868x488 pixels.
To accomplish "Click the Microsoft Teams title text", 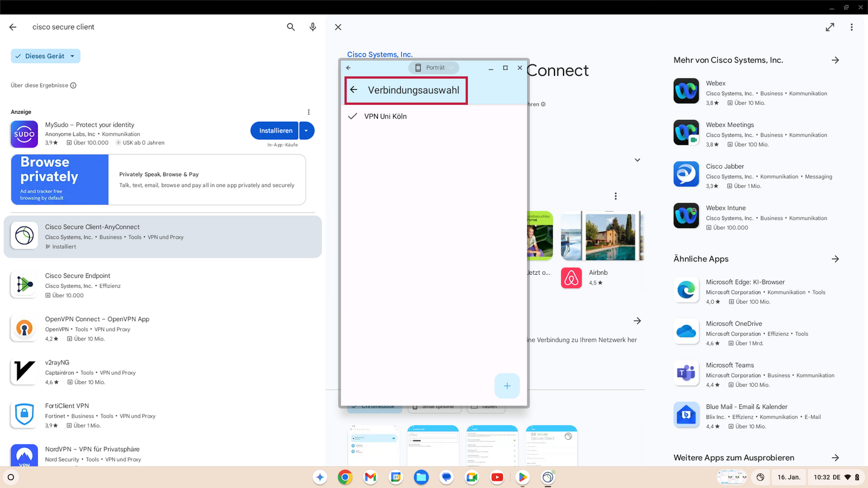I will point(730,365).
